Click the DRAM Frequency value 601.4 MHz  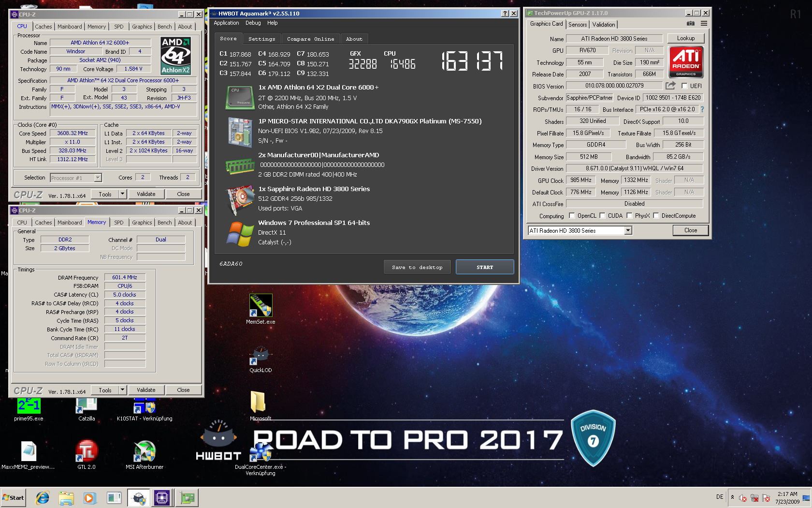coord(125,277)
